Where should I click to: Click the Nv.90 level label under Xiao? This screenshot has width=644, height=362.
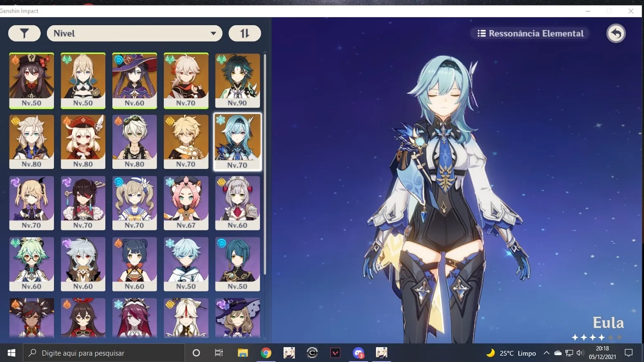(237, 103)
